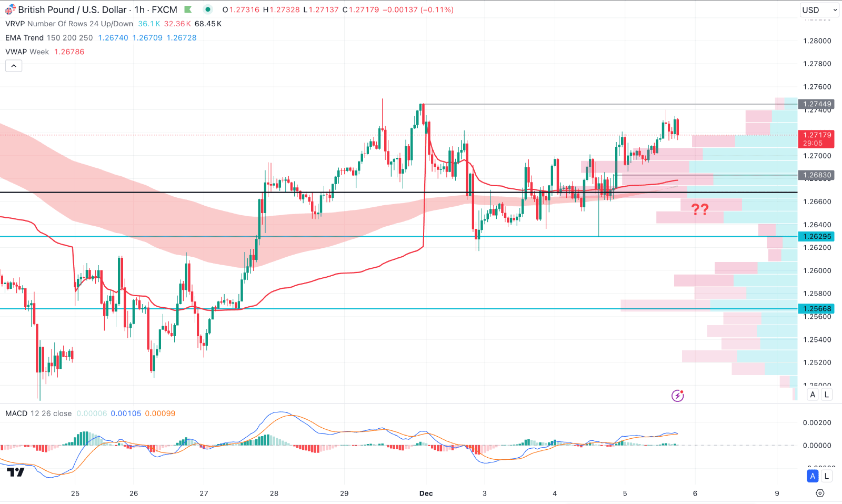
Task: Click the TradingView logo
Action: (x=16, y=472)
